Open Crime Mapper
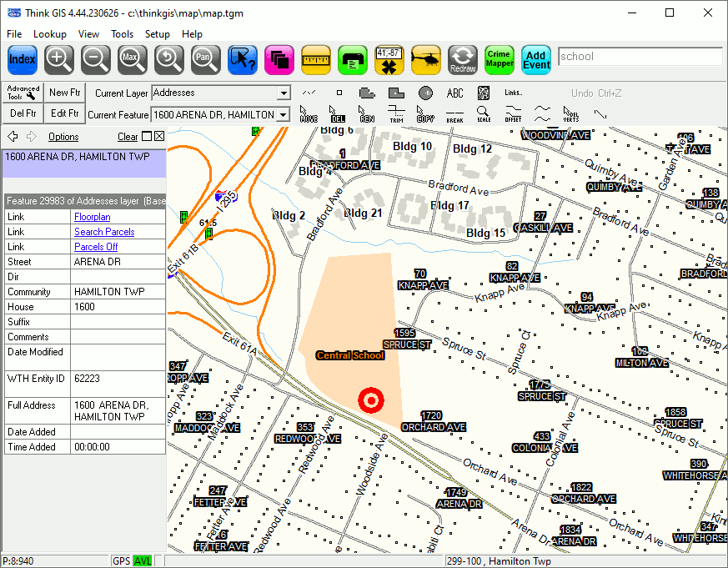Viewport: 728px width, 568px height. tap(500, 59)
